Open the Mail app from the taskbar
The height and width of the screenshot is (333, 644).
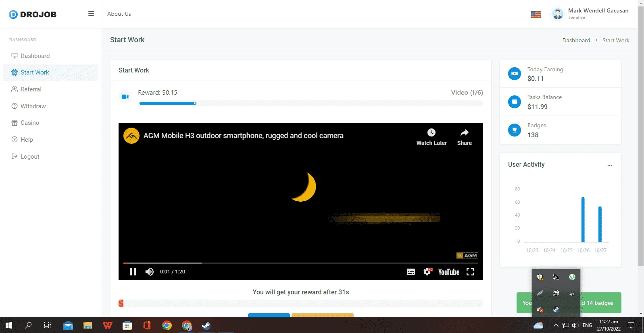68,325
